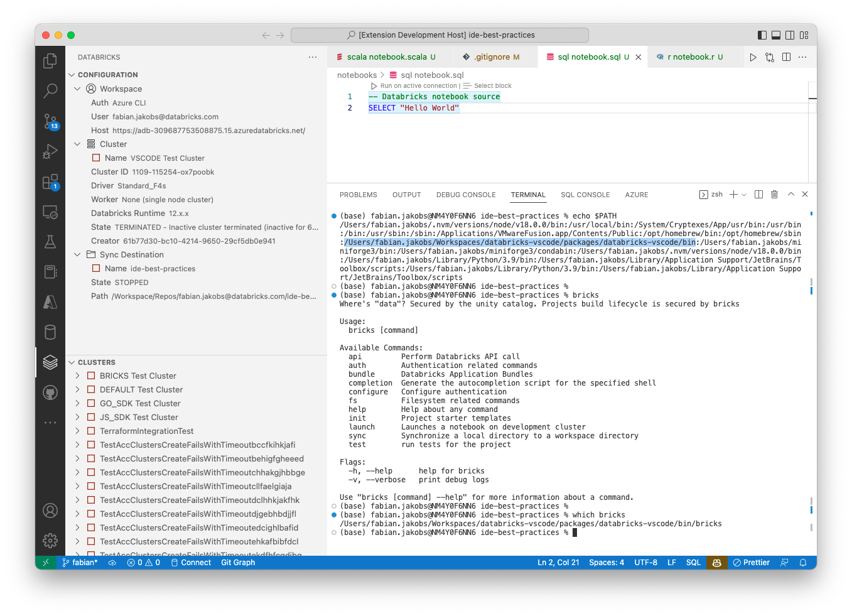Expand BRICKS Test Cluster details
852x616 pixels.
point(77,376)
